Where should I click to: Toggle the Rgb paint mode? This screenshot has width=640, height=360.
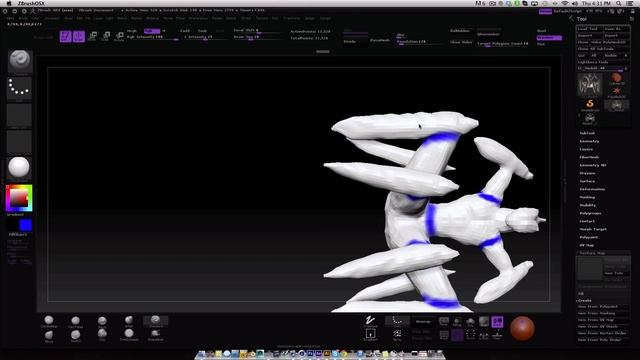151,31
